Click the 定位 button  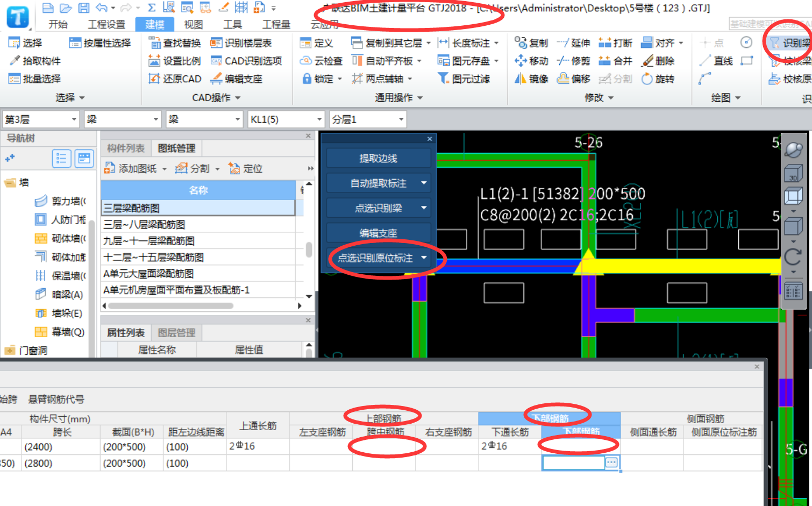[x=246, y=169]
